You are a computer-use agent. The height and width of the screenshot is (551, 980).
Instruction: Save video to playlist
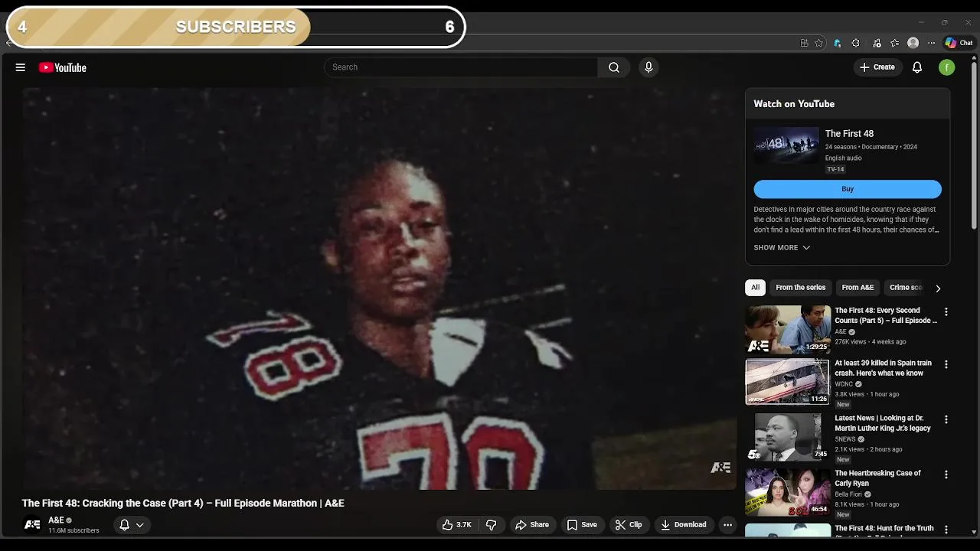(x=582, y=525)
